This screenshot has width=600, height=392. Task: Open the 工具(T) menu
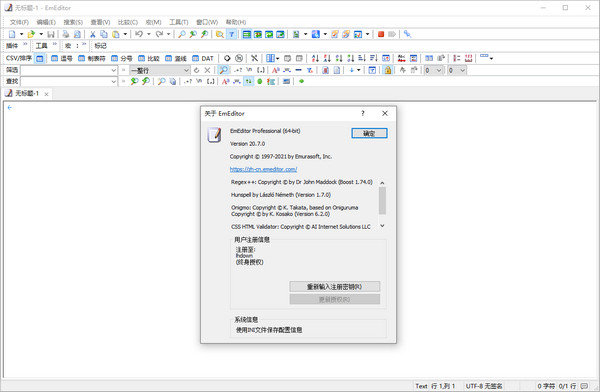[x=179, y=22]
